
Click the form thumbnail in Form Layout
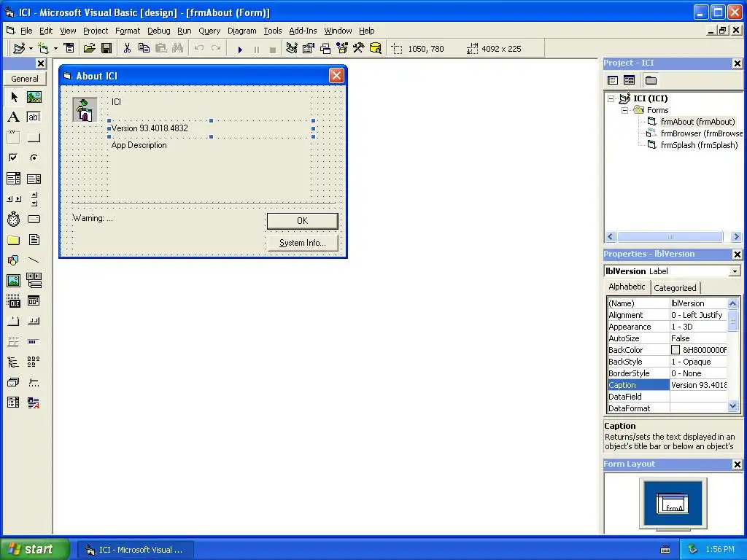coord(672,504)
